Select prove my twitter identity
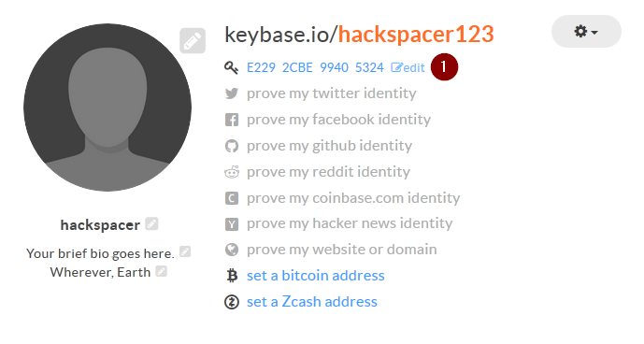Viewport: 644px width, 344px height. tap(332, 93)
